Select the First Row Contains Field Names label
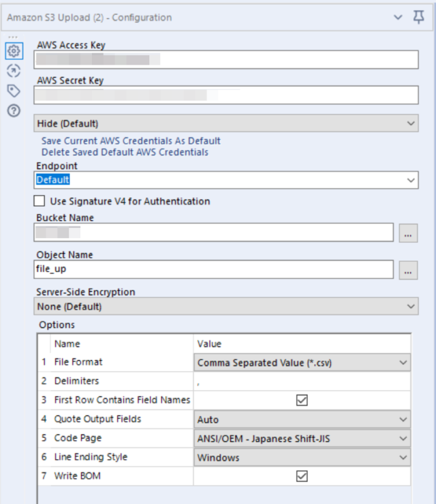The width and height of the screenshot is (436, 504). [123, 400]
